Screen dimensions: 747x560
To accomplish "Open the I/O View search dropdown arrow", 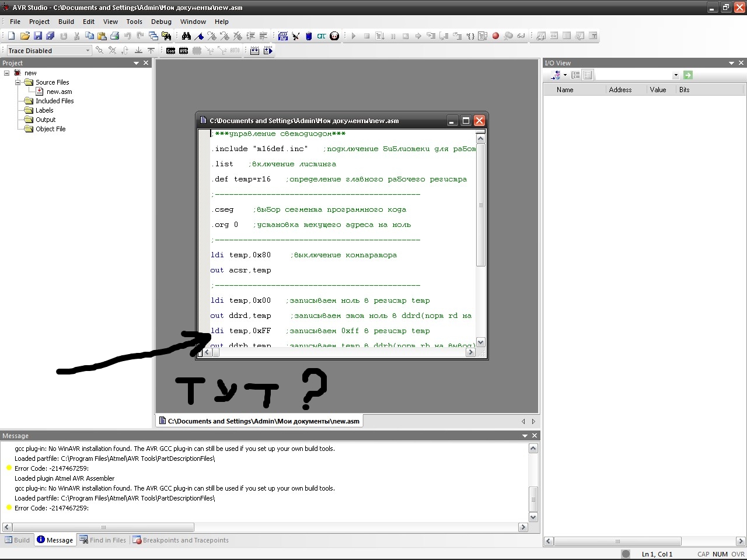I will (x=676, y=75).
